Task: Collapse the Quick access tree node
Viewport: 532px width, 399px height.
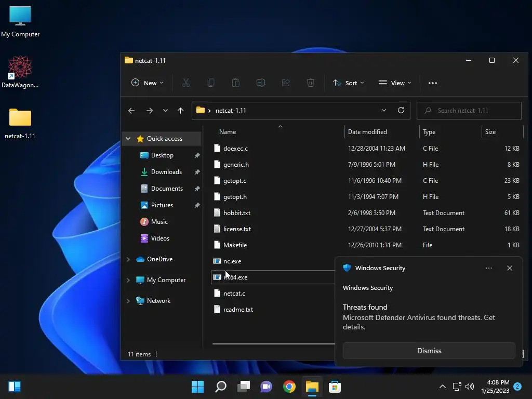Action: 128,138
